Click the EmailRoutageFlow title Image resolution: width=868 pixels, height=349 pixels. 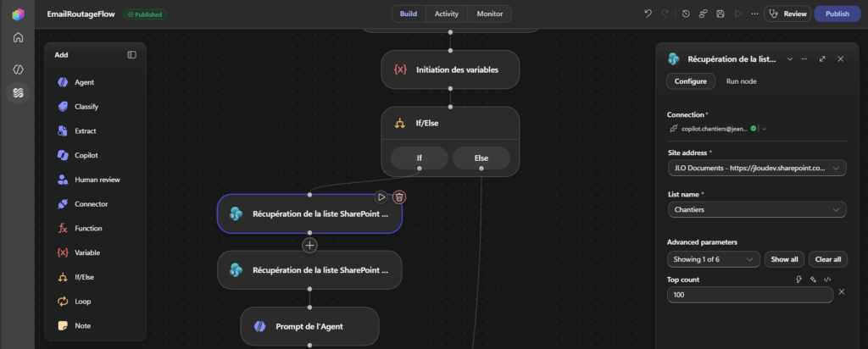coord(81,14)
